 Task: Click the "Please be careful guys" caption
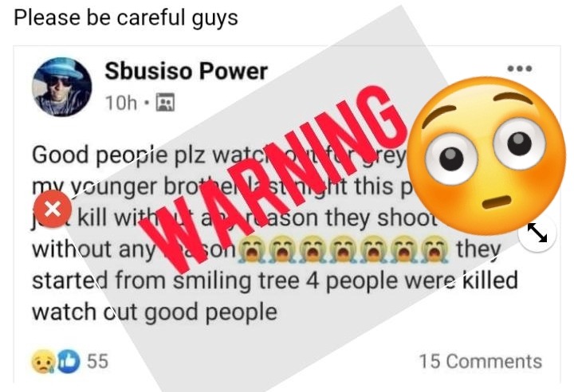point(126,18)
